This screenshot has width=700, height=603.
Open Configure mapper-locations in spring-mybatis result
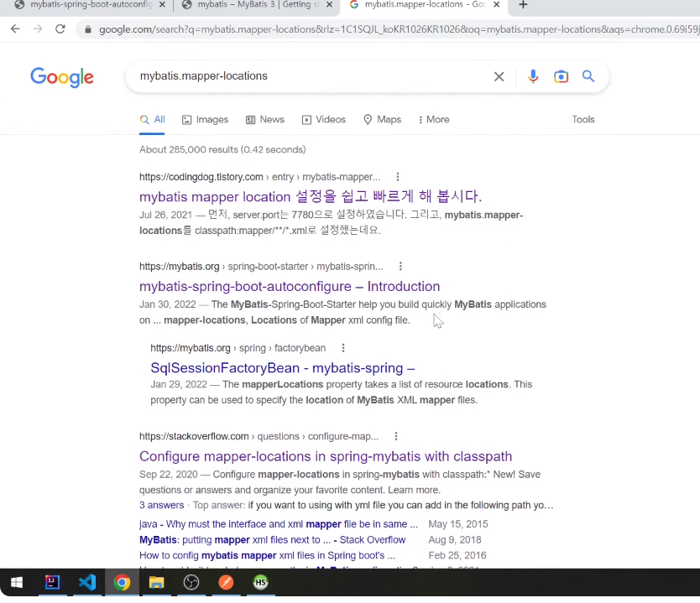click(326, 456)
